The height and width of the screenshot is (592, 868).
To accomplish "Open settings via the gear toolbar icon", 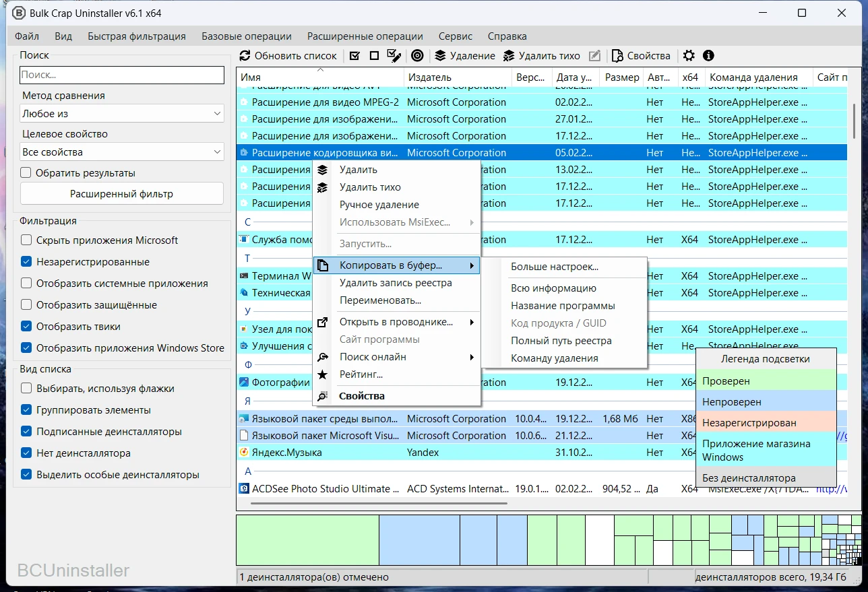I will tap(688, 56).
